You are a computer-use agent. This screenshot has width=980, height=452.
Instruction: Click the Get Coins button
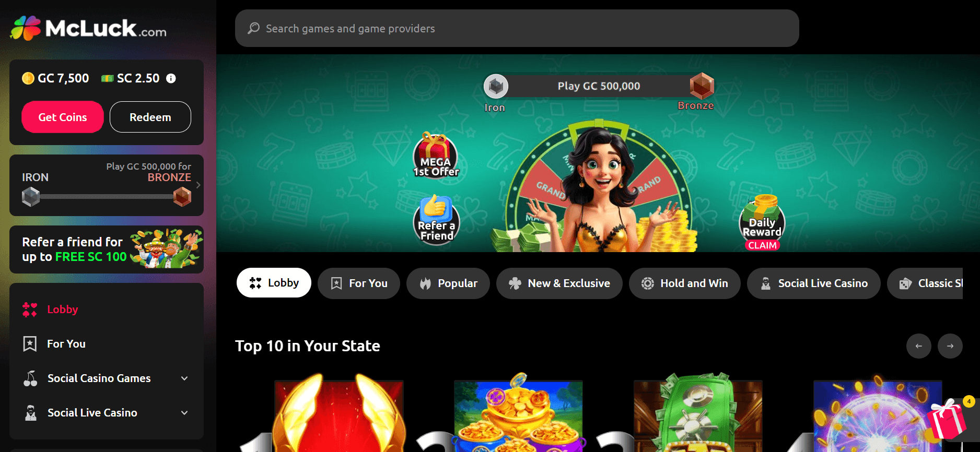click(63, 117)
